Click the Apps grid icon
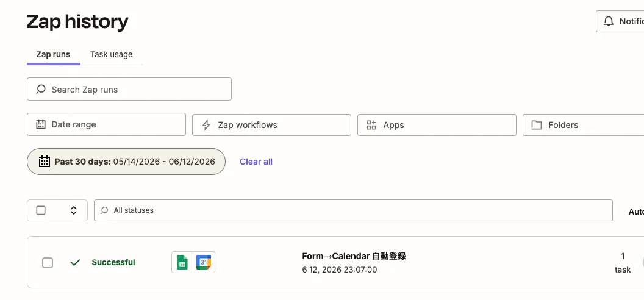The width and height of the screenshot is (644, 300). (x=371, y=125)
